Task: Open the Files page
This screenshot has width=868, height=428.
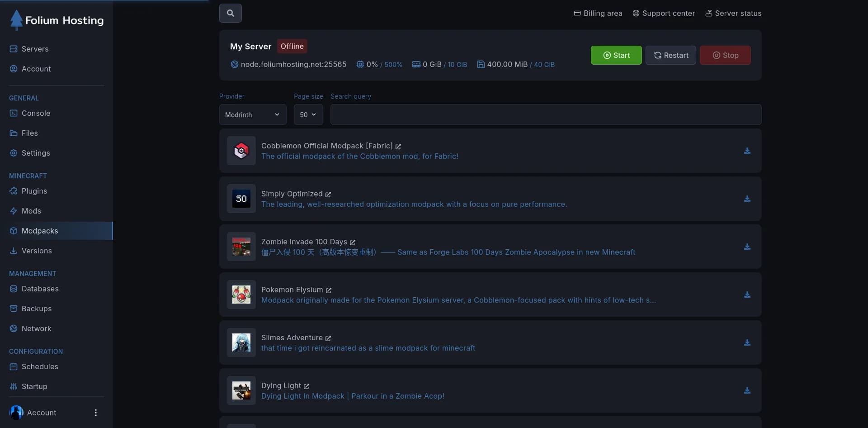Action: click(57, 133)
